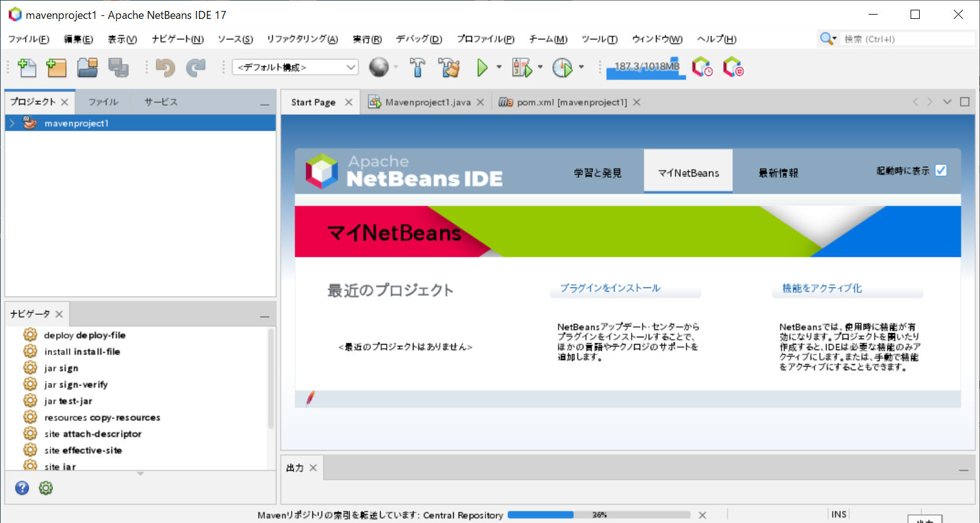Open the browser globe dropdown arrow

click(397, 67)
